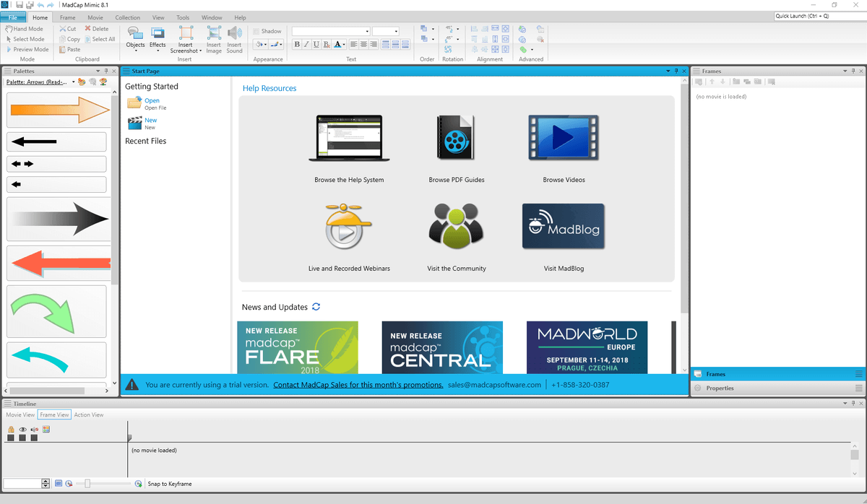Toggle Underline text formatting
This screenshot has width=867, height=504.
pos(317,44)
